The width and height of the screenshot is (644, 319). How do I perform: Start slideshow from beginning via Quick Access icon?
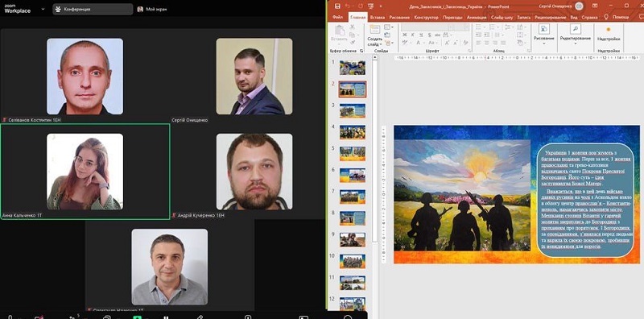pyautogui.click(x=371, y=6)
